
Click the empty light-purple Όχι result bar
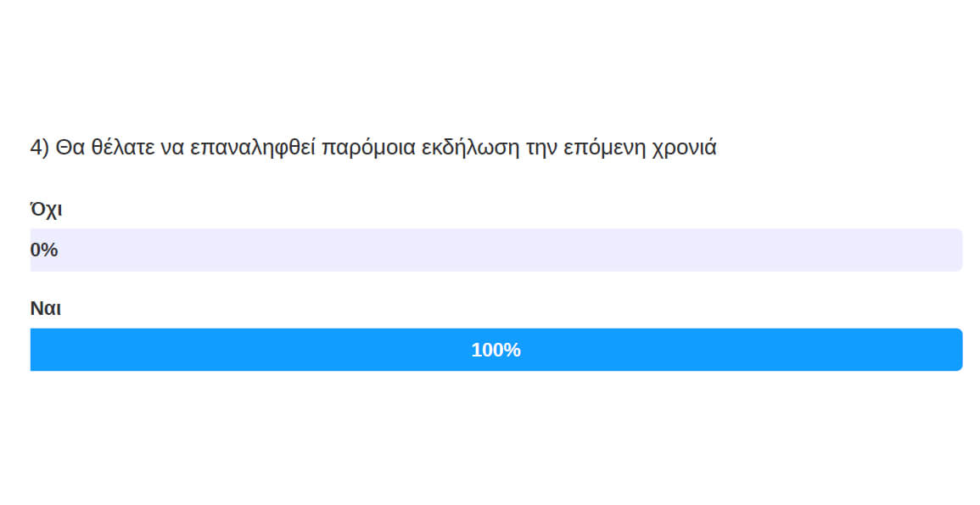point(496,250)
